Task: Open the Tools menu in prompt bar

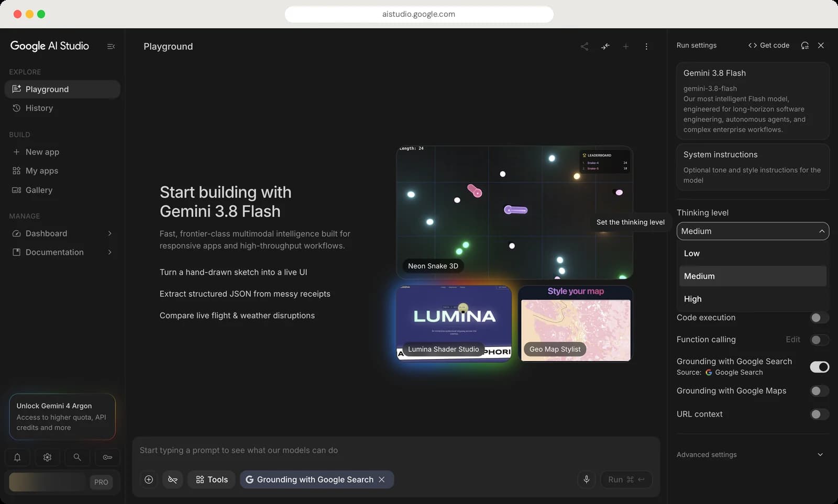Action: tap(212, 479)
